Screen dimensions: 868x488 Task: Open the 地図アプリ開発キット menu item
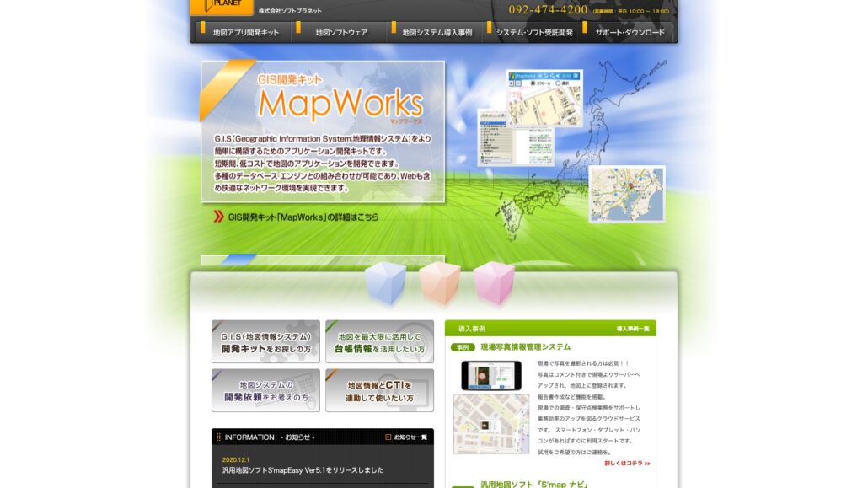point(246,33)
